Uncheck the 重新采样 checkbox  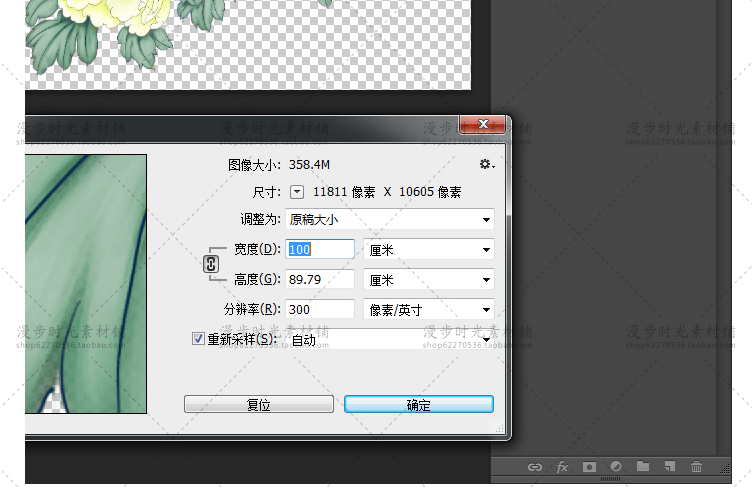click(x=198, y=339)
